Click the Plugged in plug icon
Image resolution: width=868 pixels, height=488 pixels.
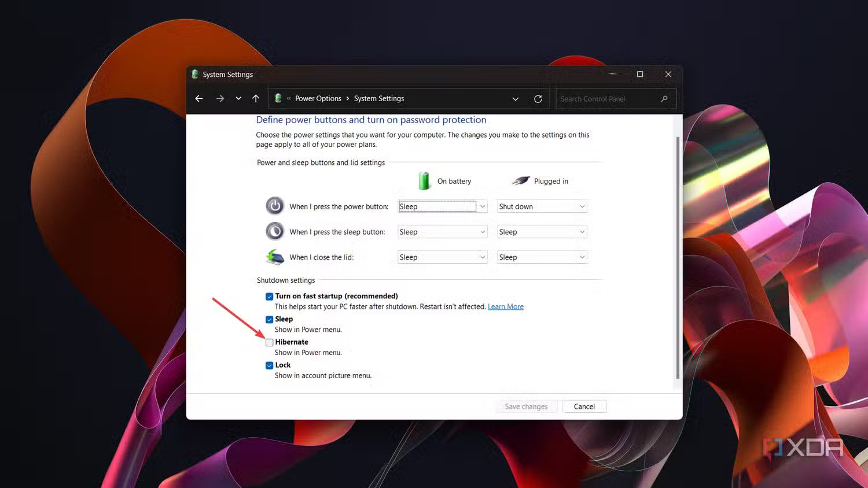coord(520,180)
